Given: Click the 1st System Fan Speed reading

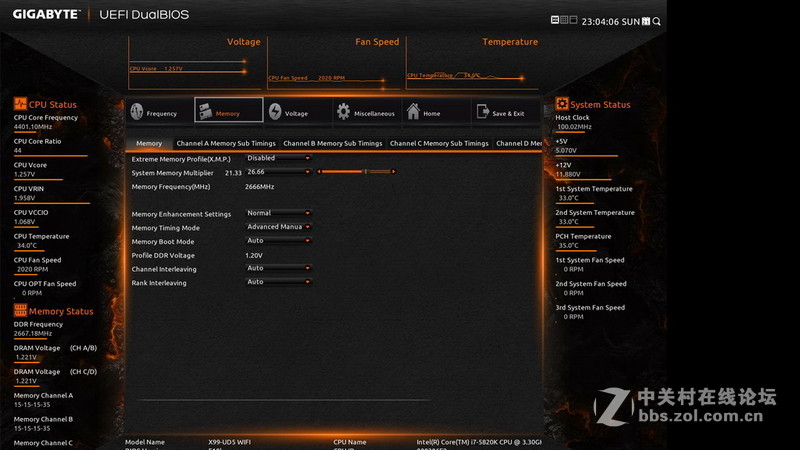Looking at the screenshot, I should (x=573, y=269).
